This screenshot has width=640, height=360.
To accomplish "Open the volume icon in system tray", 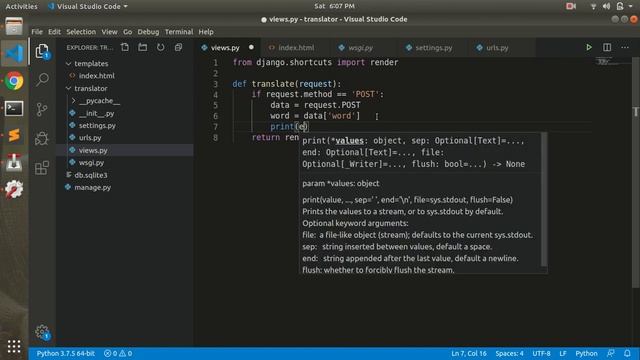I will [607, 6].
